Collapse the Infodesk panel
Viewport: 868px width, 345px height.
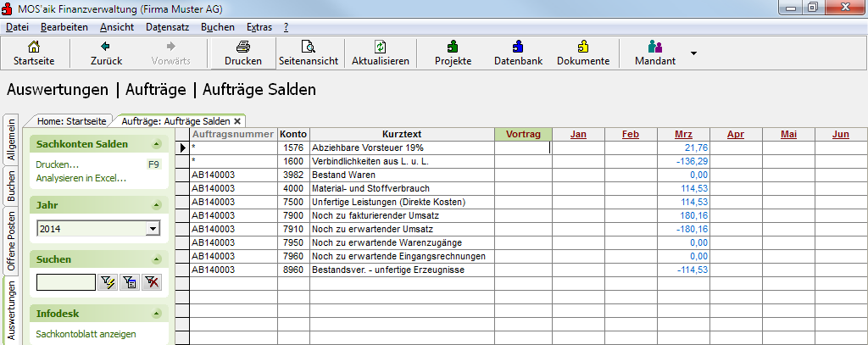pos(157,314)
